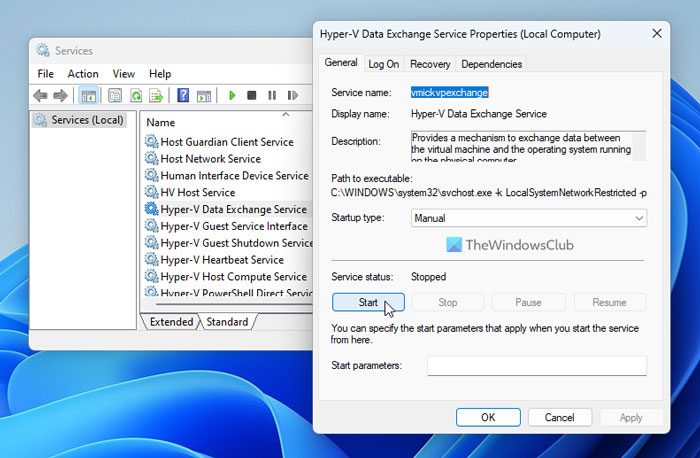Select Hyper-V Data Exchange Service row

pyautogui.click(x=227, y=209)
